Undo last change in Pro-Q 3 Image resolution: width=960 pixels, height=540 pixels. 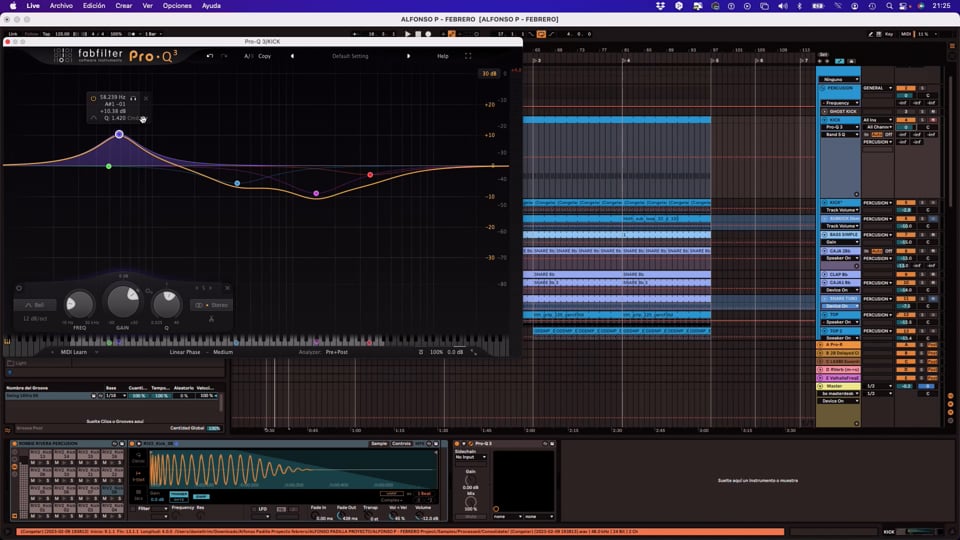click(x=210, y=56)
